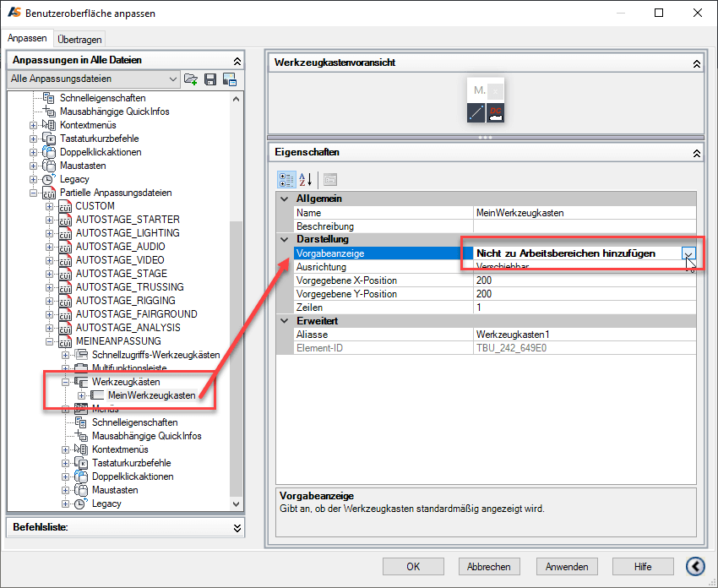Screen dimensions: 718x588
Task: Click line tool icon in toolbox preview
Action: tap(476, 112)
